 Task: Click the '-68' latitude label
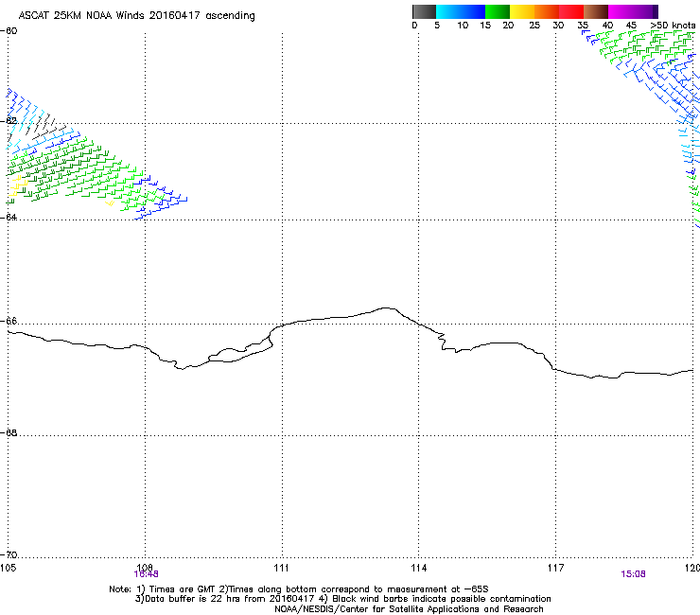(9, 432)
